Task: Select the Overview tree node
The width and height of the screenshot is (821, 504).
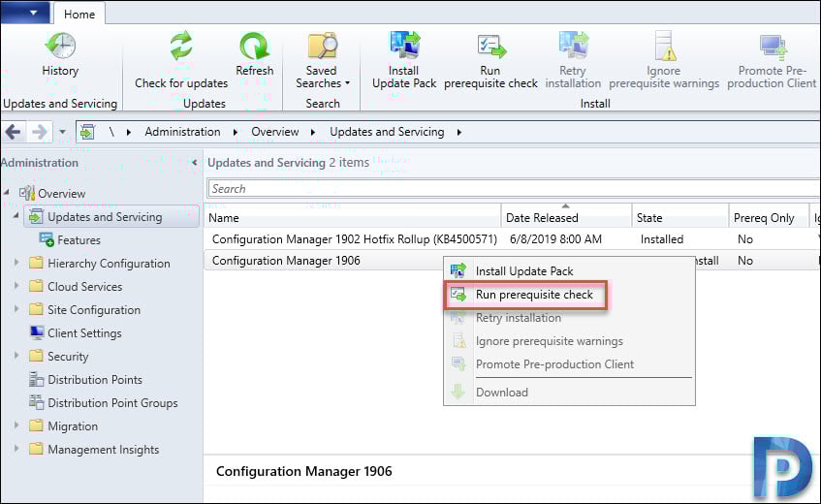Action: click(61, 194)
